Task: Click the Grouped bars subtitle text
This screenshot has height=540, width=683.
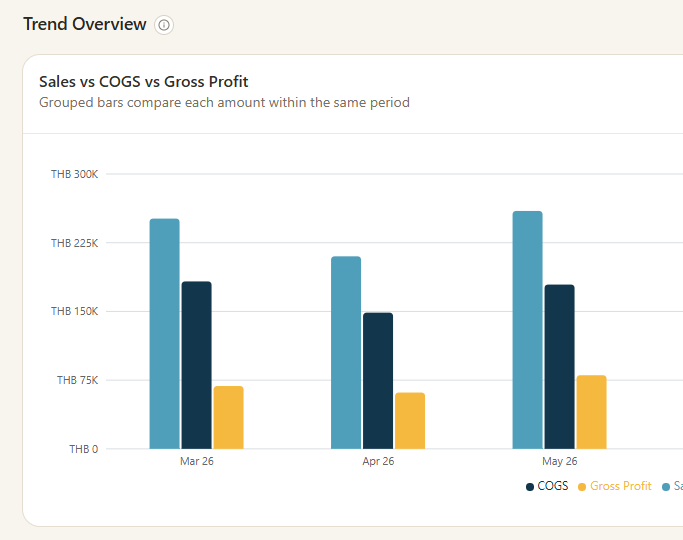Action: pos(224,103)
